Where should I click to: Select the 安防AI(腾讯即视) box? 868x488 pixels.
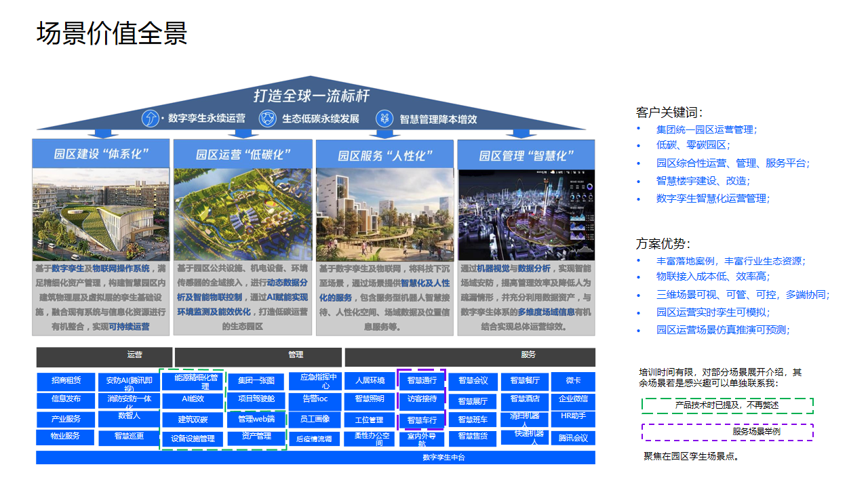coord(130,382)
